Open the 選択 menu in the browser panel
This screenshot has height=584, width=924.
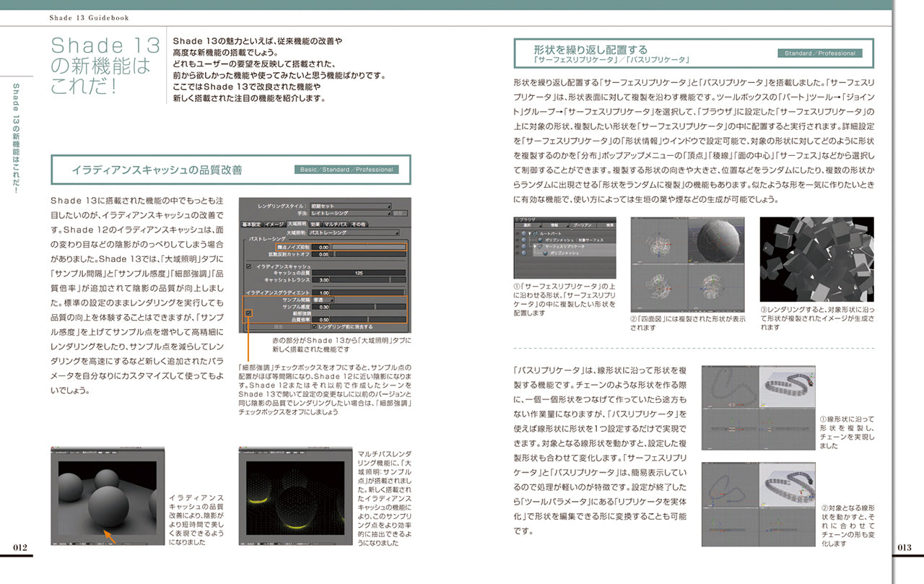coord(528,225)
